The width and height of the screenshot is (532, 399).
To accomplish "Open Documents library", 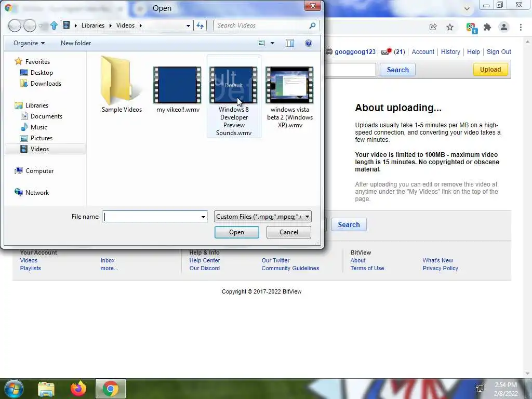I will click(42, 116).
